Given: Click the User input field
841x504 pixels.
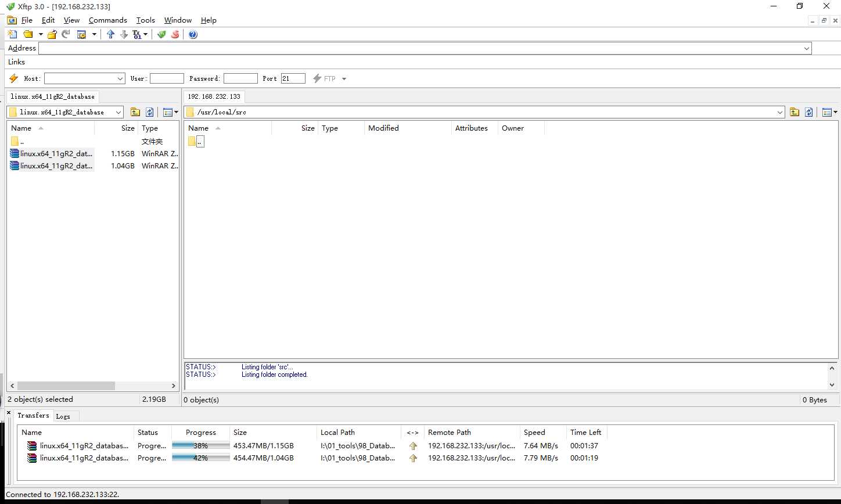Looking at the screenshot, I should tap(167, 78).
